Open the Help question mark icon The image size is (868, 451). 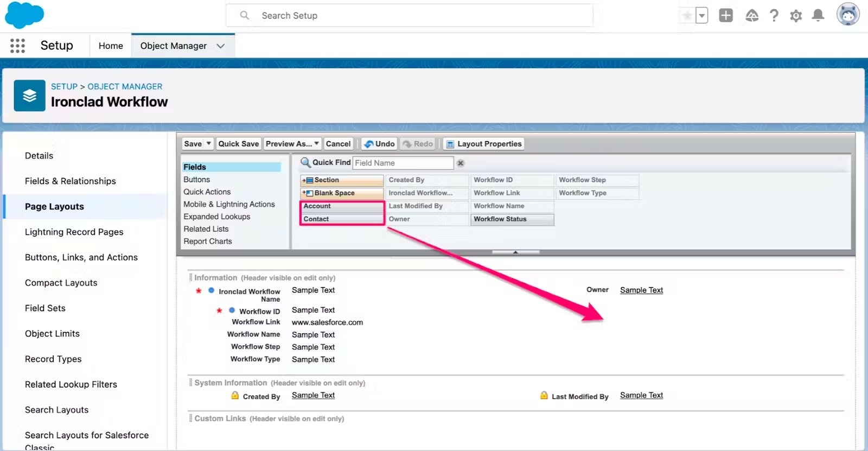coord(774,16)
